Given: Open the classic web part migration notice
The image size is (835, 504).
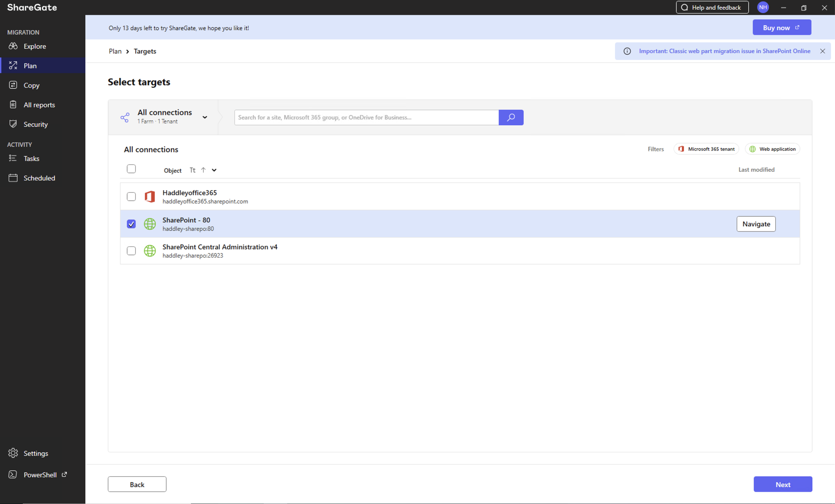Looking at the screenshot, I should (x=724, y=51).
